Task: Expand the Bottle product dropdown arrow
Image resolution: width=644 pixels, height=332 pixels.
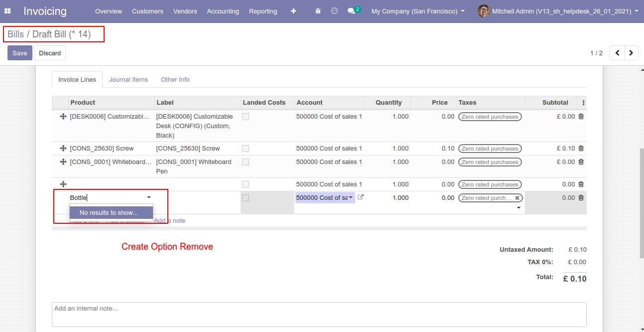Action: (148, 198)
